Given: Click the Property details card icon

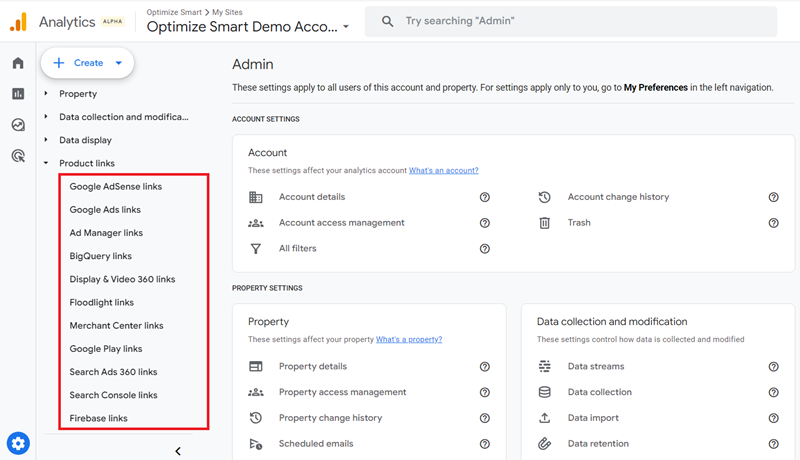Looking at the screenshot, I should (256, 366).
